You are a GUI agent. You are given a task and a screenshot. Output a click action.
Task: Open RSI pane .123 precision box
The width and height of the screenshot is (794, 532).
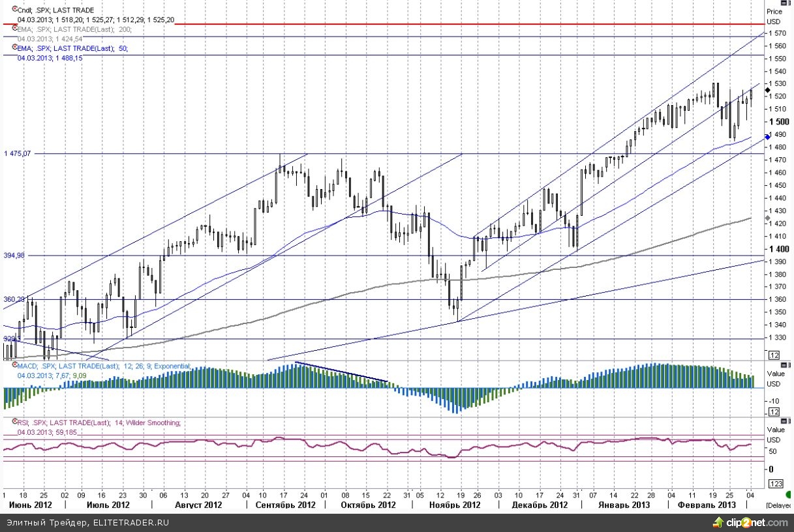tap(776, 484)
